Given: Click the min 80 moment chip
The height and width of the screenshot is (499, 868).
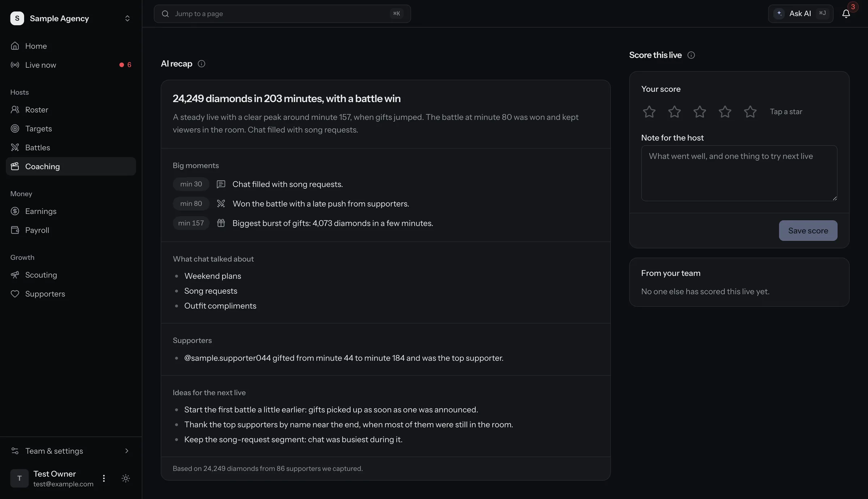Looking at the screenshot, I should tap(191, 204).
